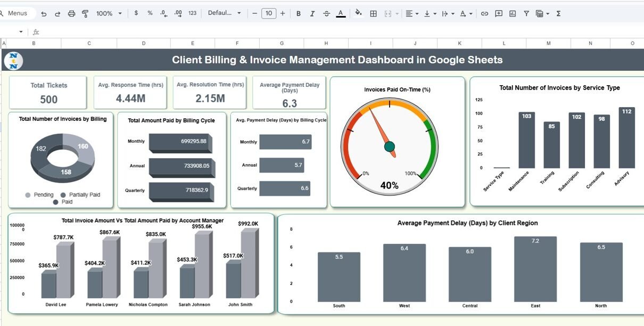
Task: Insert a link with the link icon
Action: (x=484, y=13)
